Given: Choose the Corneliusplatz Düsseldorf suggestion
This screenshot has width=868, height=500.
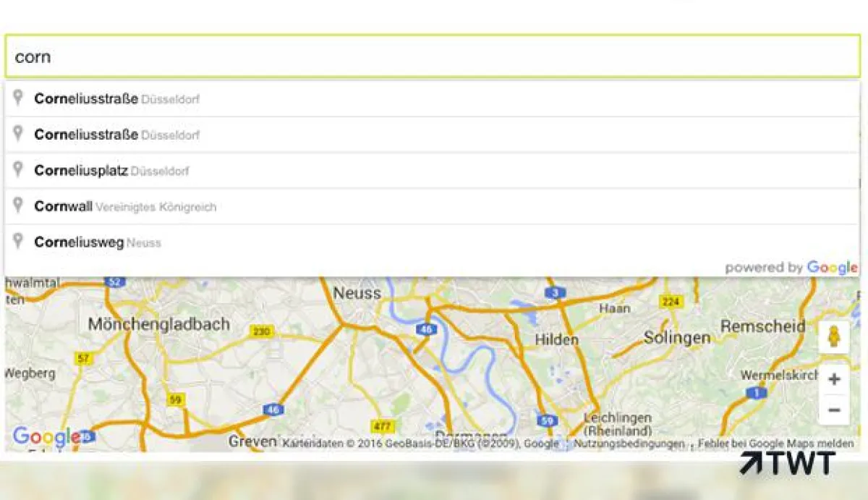Looking at the screenshot, I should 432,171.
